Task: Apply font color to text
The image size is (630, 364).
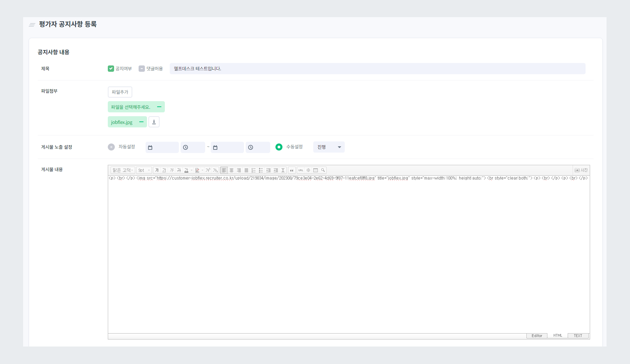Action: 186,170
